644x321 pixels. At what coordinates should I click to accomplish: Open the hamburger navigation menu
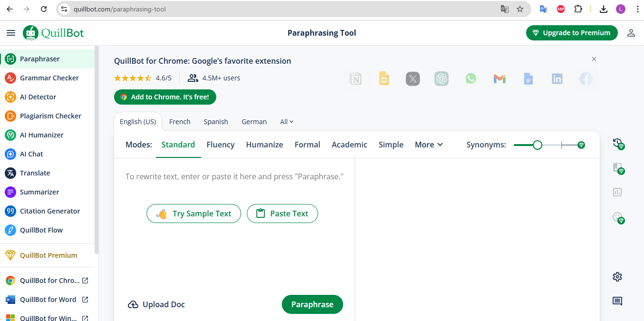coord(11,33)
